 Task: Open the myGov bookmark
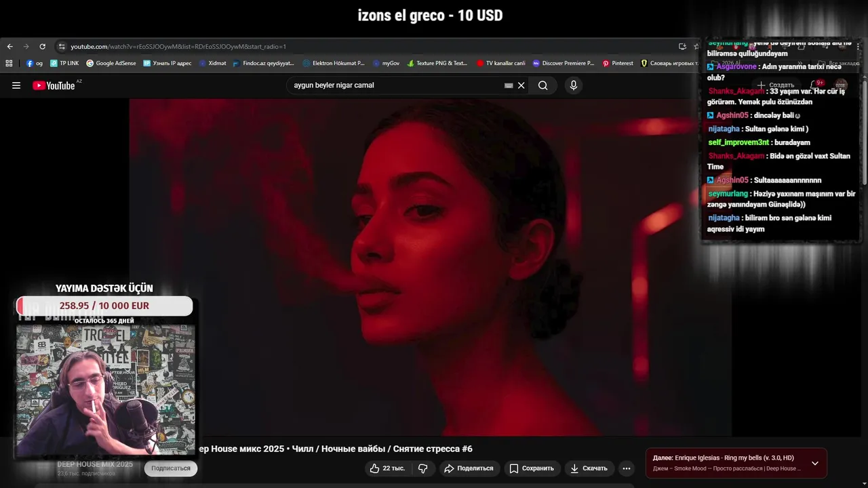click(386, 63)
